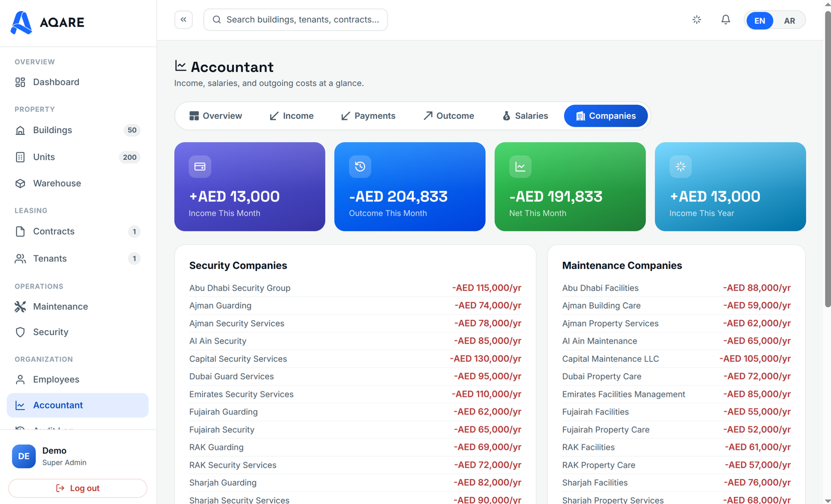
Task: Switch language to EN
Action: coord(759,21)
